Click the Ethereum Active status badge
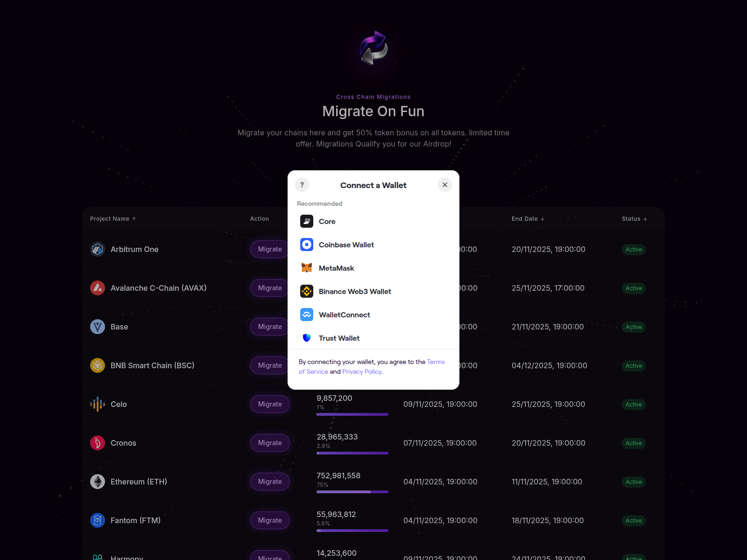Image resolution: width=747 pixels, height=560 pixels. (x=634, y=482)
